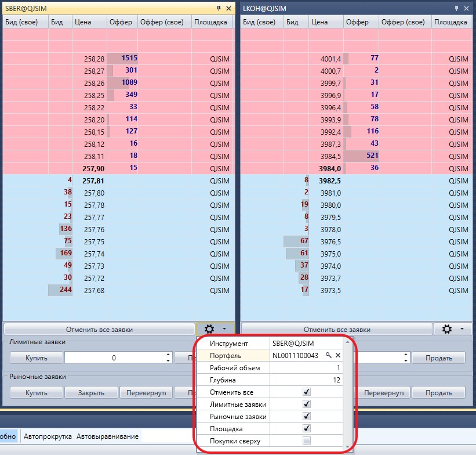Screen dimensions: 476x455
Task: Enable the Покупки сверху checkbox
Action: click(x=307, y=440)
